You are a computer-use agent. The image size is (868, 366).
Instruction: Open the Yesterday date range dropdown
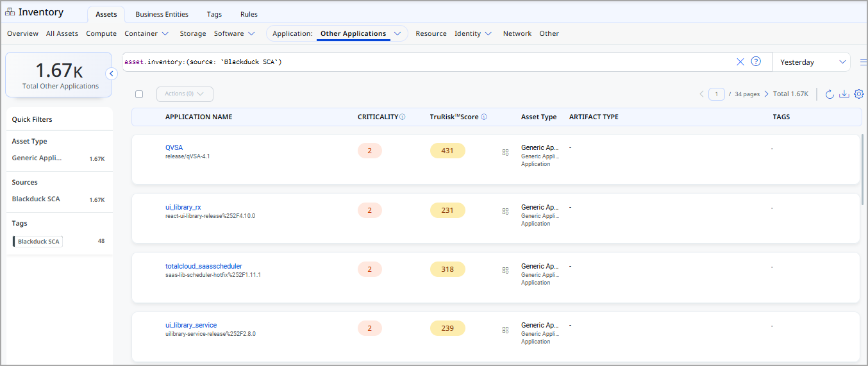[x=812, y=62]
